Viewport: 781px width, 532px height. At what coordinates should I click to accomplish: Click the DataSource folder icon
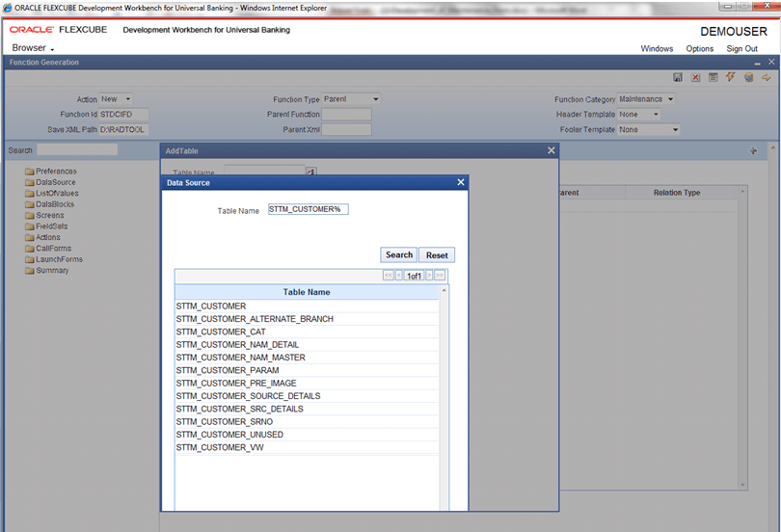(29, 182)
